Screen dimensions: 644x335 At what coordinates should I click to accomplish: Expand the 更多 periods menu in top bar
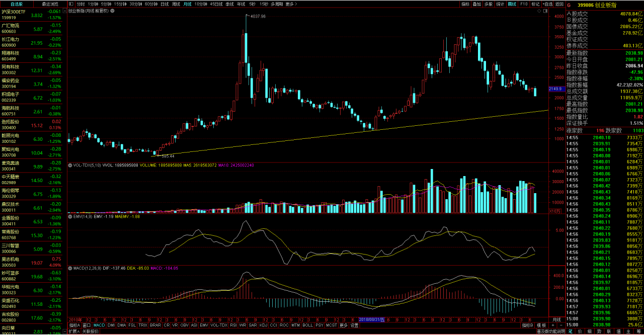(x=290, y=4)
